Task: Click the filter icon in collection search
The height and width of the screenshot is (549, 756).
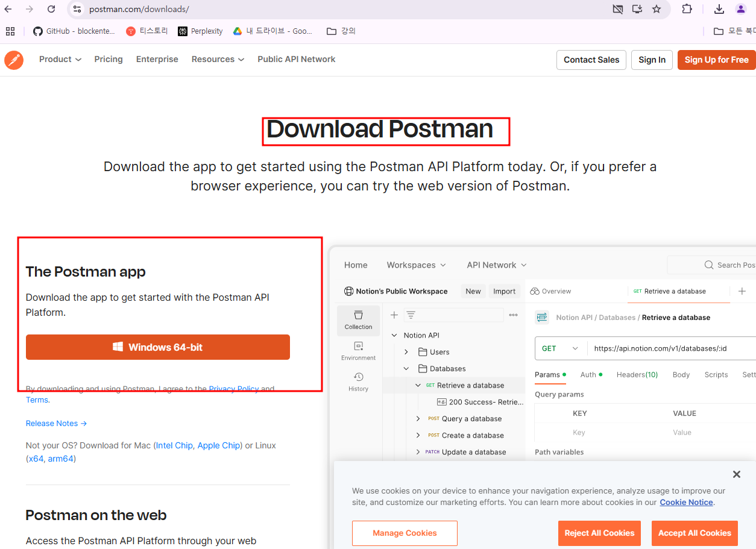Action: point(411,315)
